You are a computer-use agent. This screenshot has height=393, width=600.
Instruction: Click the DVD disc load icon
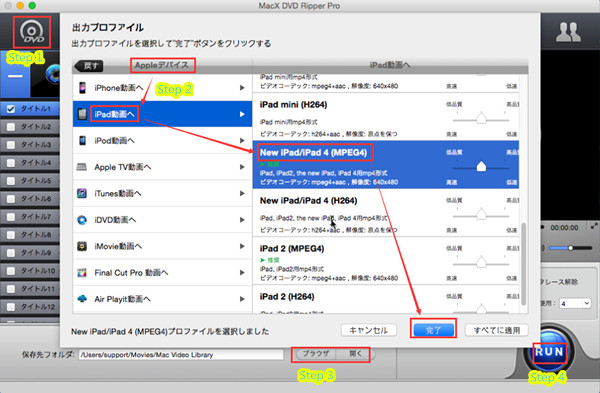(x=32, y=32)
